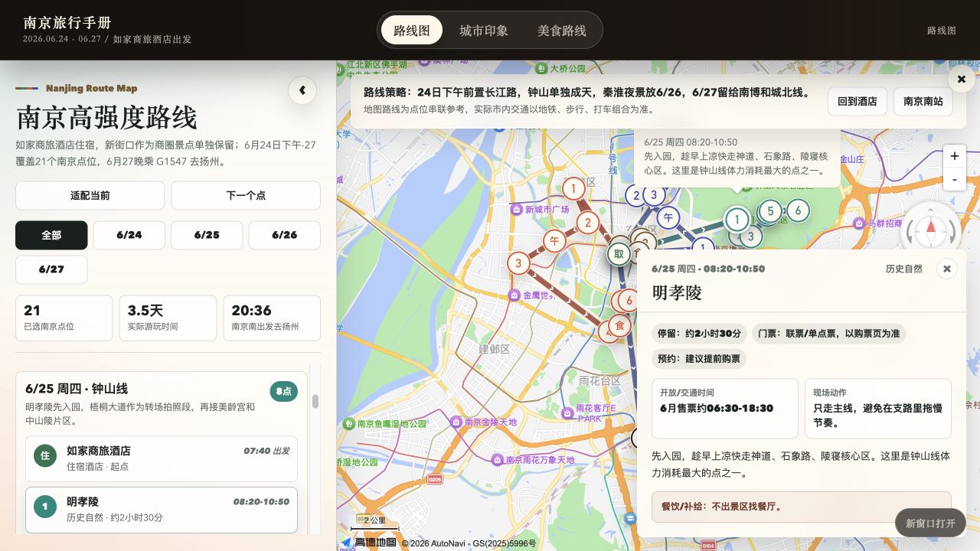Switch to the 路线图 tab

pos(412,30)
